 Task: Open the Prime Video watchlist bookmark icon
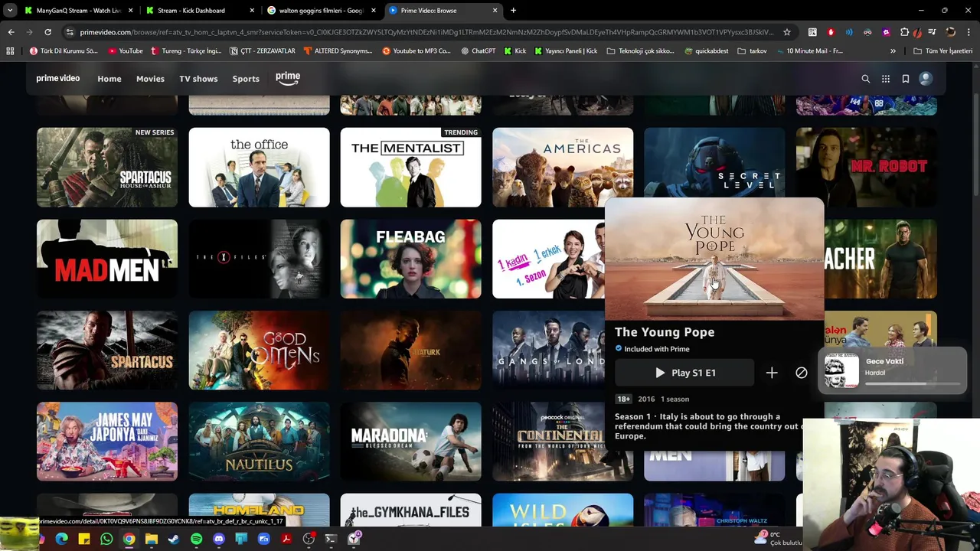pyautogui.click(x=906, y=79)
